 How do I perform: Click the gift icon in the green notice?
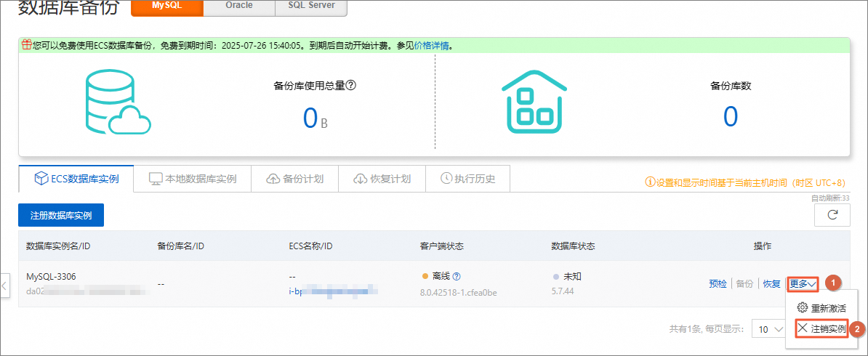(x=27, y=45)
